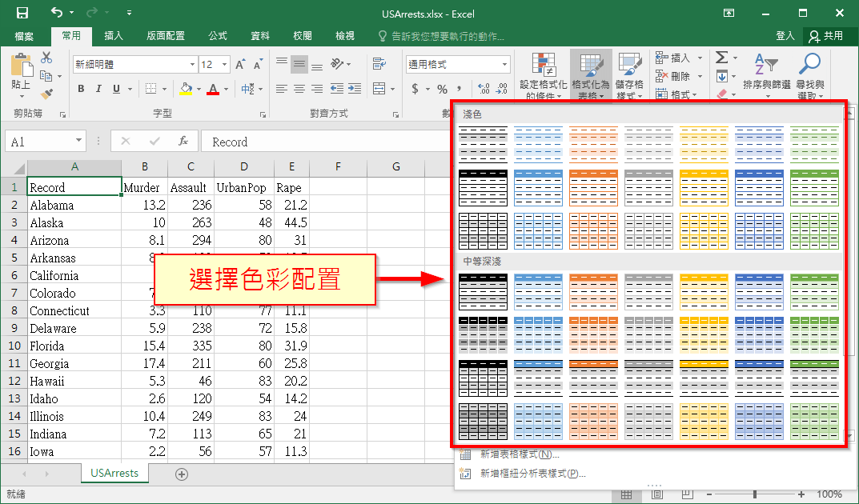
Task: Click the Cut scissors icon
Action: pos(46,58)
